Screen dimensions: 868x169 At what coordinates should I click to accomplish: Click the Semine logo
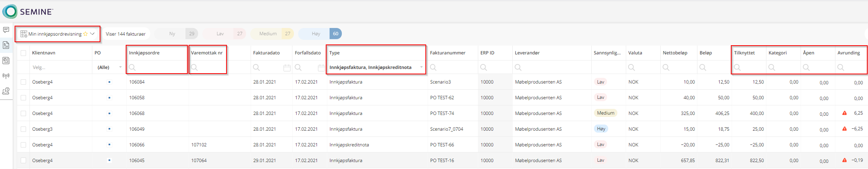click(x=28, y=11)
